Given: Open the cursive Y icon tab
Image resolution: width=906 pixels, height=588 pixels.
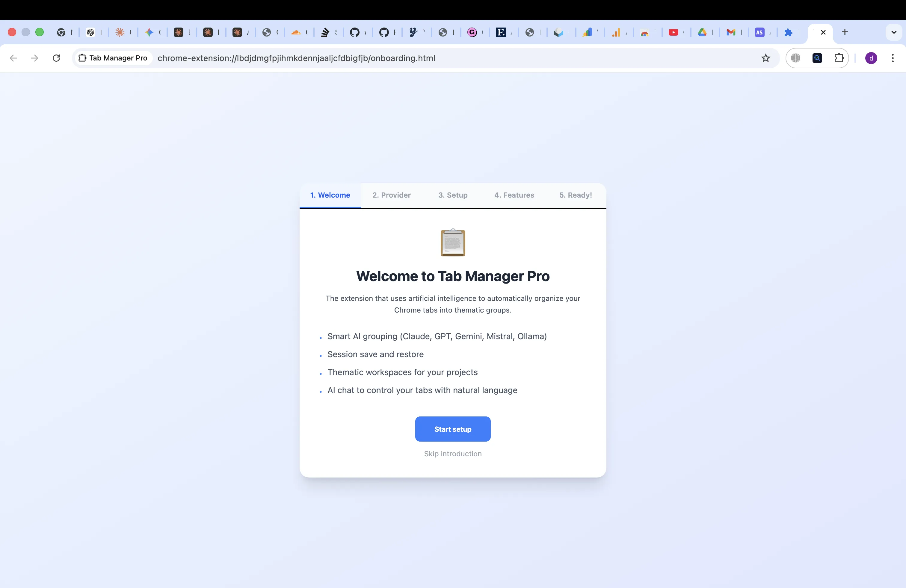Looking at the screenshot, I should pos(413,32).
